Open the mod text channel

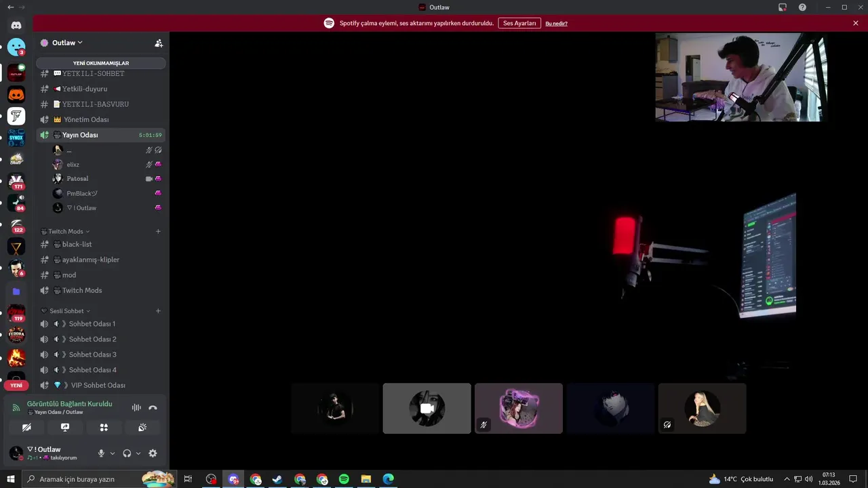101,275
